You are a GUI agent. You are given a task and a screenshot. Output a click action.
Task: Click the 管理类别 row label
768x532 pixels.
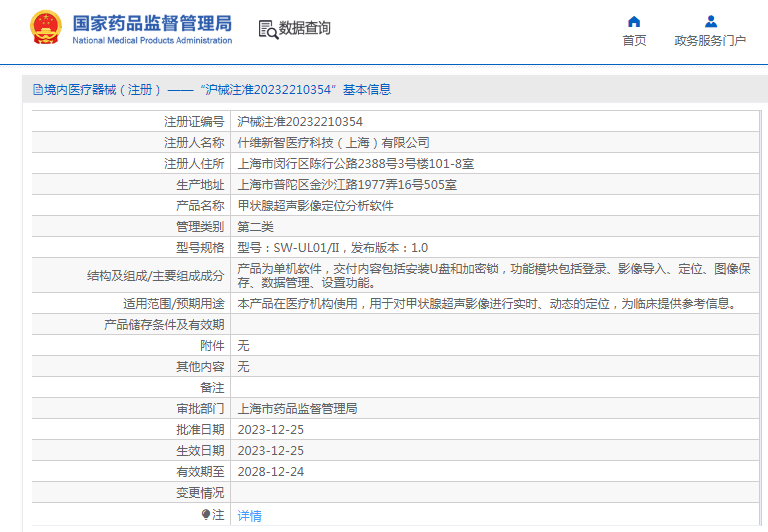(x=200, y=227)
